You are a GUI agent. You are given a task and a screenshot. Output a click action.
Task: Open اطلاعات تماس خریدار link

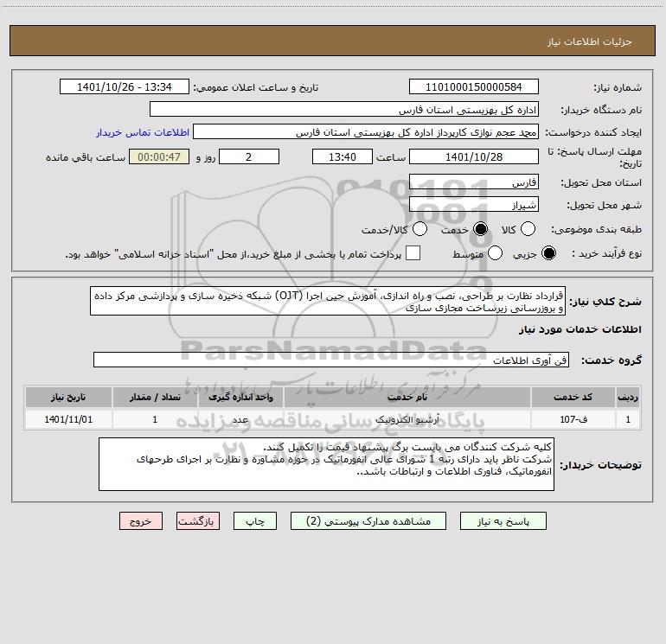click(x=143, y=132)
